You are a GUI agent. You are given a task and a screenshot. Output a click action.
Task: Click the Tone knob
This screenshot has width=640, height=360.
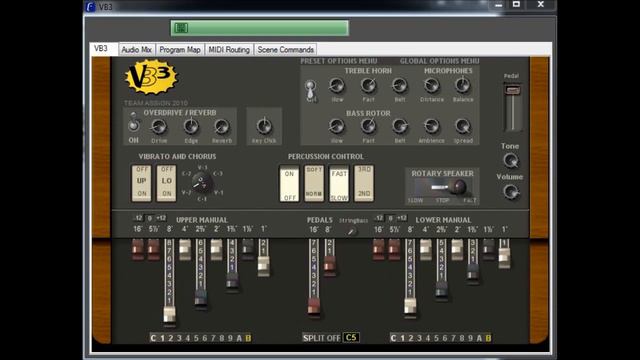pos(511,160)
